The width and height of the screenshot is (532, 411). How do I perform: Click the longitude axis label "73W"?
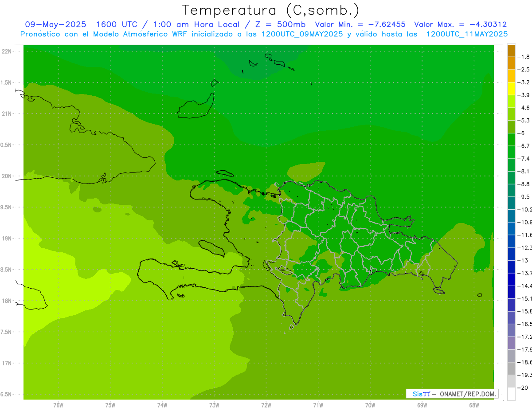[214, 405]
